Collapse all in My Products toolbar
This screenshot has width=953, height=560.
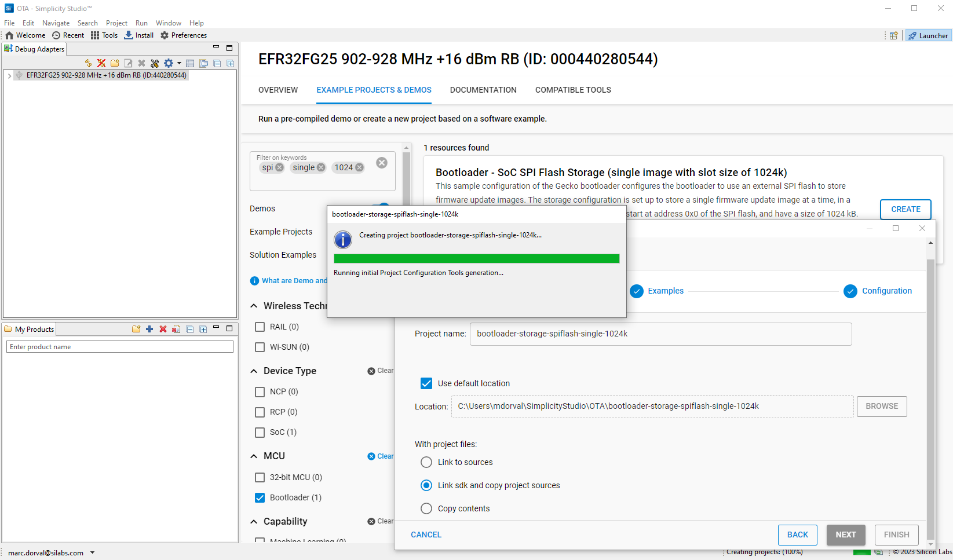point(189,329)
